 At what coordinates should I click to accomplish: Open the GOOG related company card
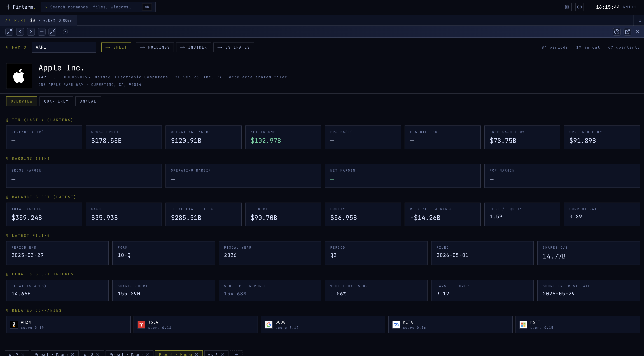323,325
